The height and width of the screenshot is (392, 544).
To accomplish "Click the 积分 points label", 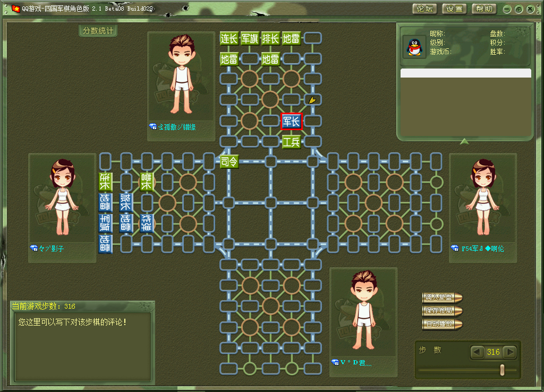I will pos(497,42).
